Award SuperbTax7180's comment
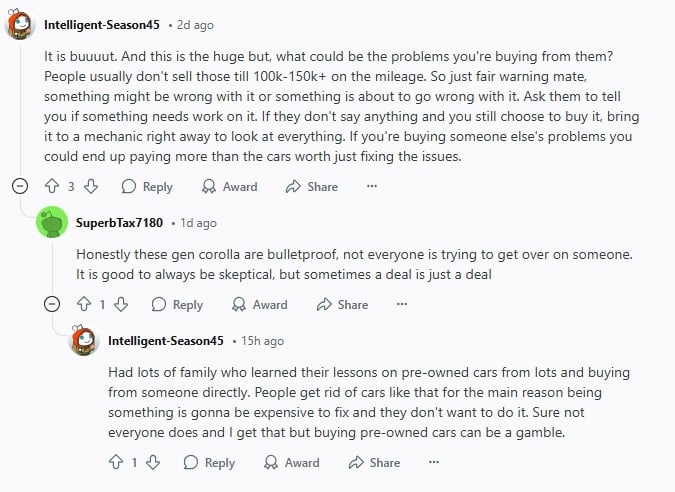The width and height of the screenshot is (675, 492). [x=259, y=304]
